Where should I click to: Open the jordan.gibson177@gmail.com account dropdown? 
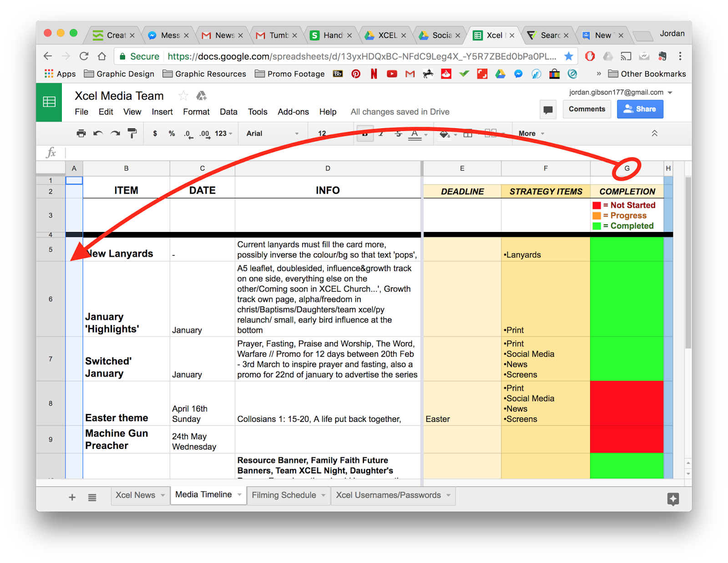[x=621, y=92]
